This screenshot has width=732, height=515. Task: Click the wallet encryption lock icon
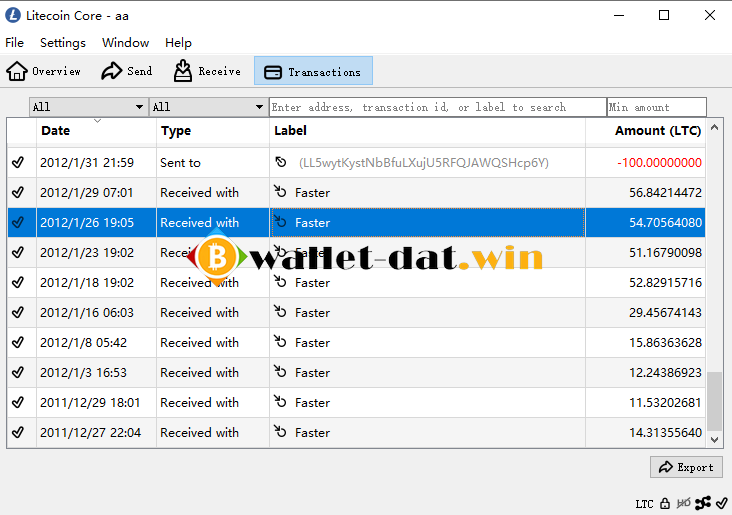665,503
